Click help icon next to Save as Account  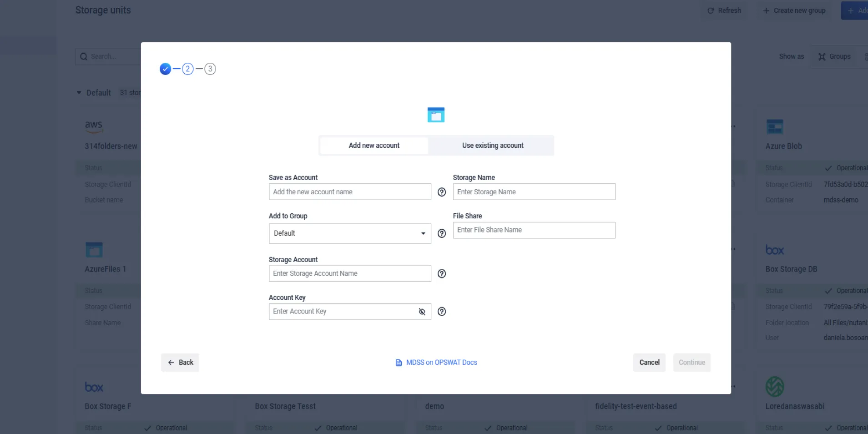[x=441, y=192]
